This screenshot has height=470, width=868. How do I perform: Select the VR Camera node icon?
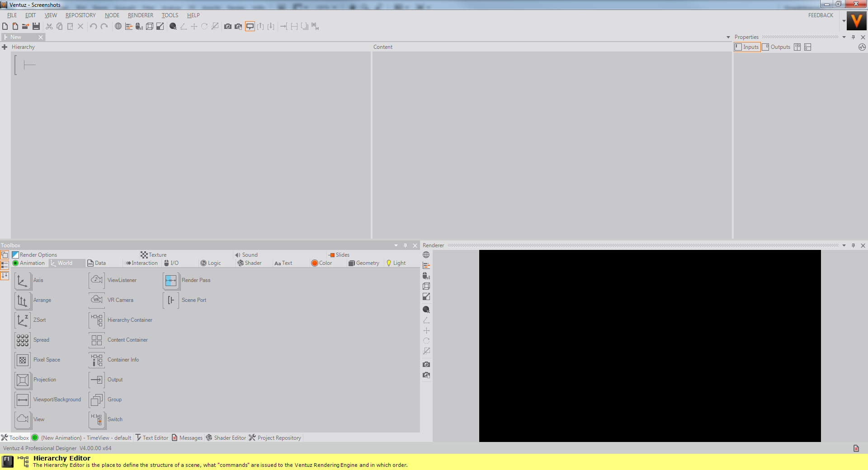click(97, 300)
